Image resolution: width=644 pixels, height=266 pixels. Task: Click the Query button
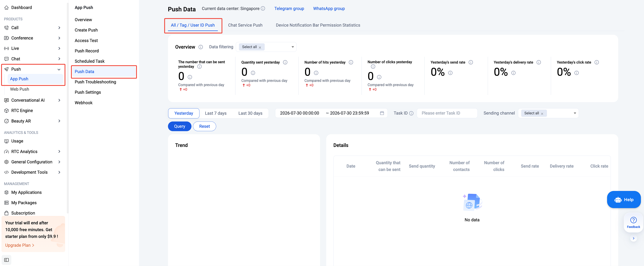coord(180,126)
